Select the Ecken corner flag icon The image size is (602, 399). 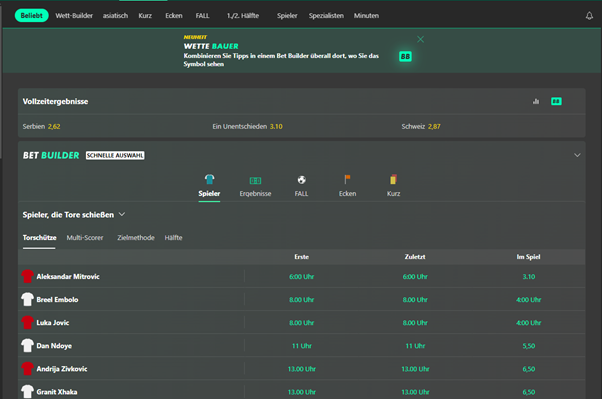(347, 179)
